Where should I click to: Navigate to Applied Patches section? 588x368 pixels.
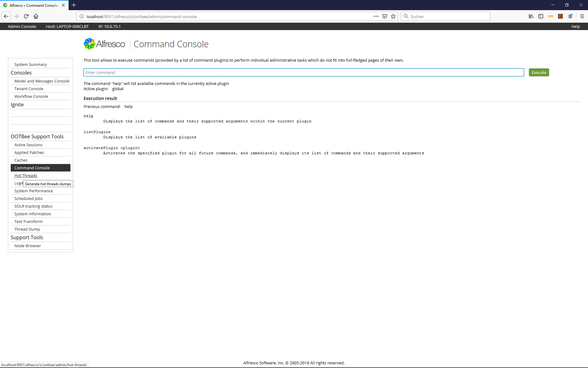pos(29,152)
